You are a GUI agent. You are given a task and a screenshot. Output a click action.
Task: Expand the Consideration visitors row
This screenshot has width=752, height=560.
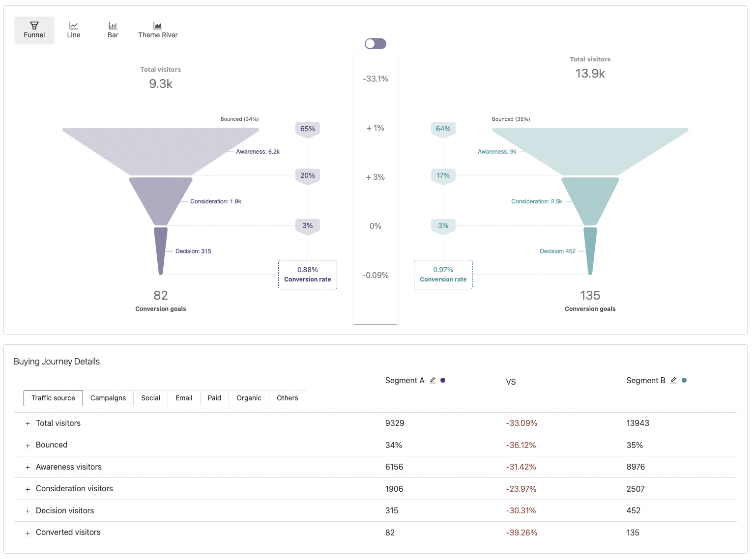(28, 489)
